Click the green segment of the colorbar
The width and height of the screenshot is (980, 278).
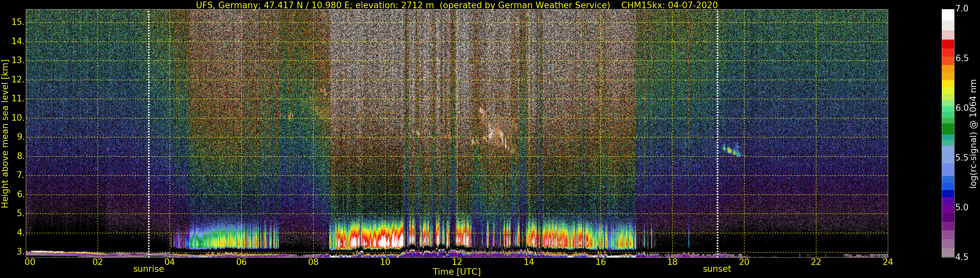point(948,128)
